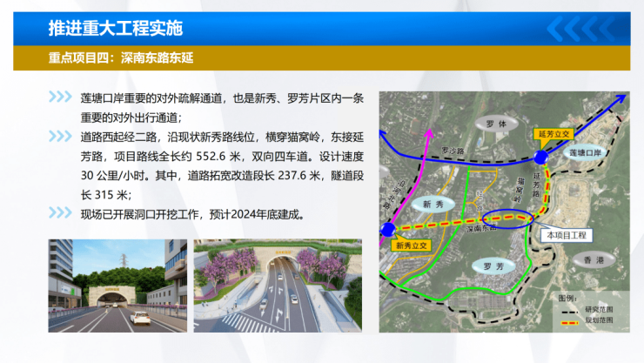Click the 本项目工程 callout box
Screen dimensions: 644x363
pos(567,235)
